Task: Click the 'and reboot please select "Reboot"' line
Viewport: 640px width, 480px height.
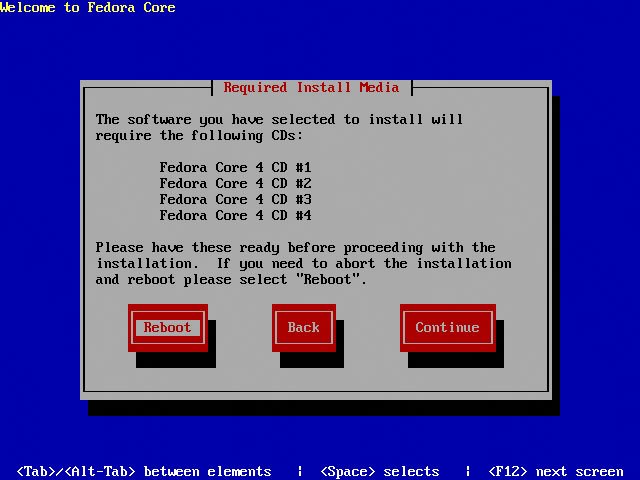Action: 231,280
